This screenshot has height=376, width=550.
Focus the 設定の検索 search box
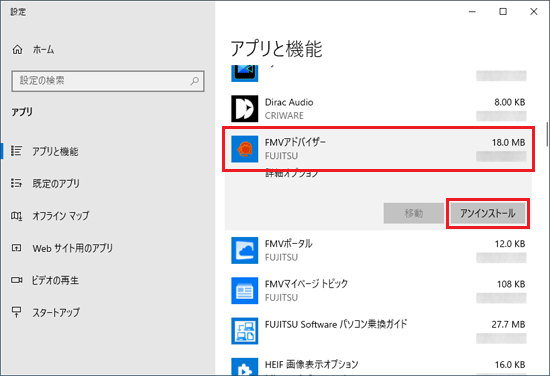click(108, 81)
